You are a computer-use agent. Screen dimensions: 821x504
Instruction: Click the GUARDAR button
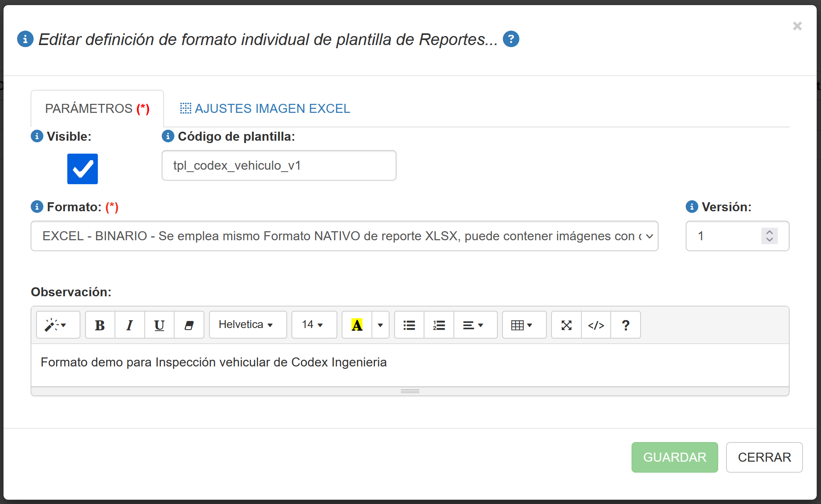(674, 457)
